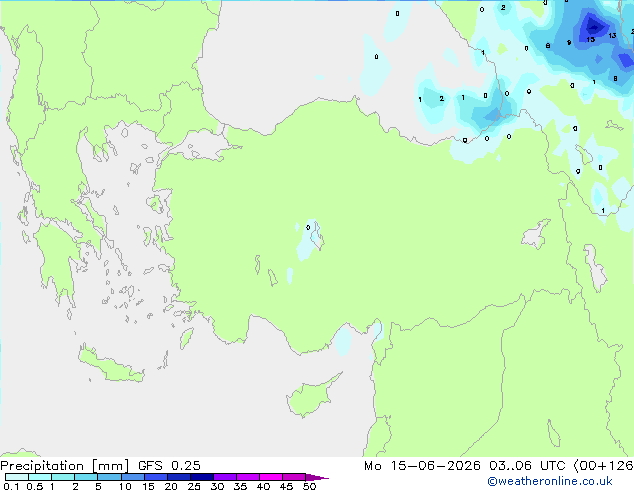Click the 30 to 35 mm legend swatch
Image resolution: width=634 pixels, height=490 pixels.
[x=224, y=477]
